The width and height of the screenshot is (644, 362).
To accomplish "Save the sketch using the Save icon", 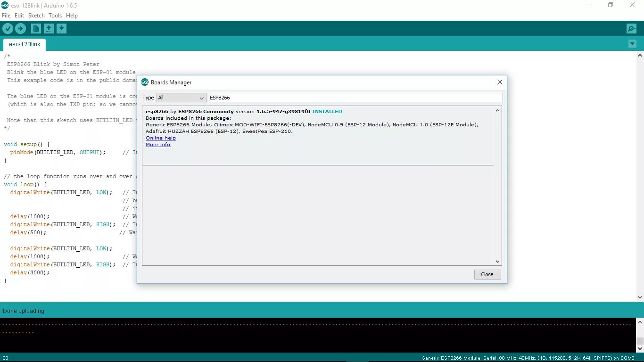I will click(61, 29).
